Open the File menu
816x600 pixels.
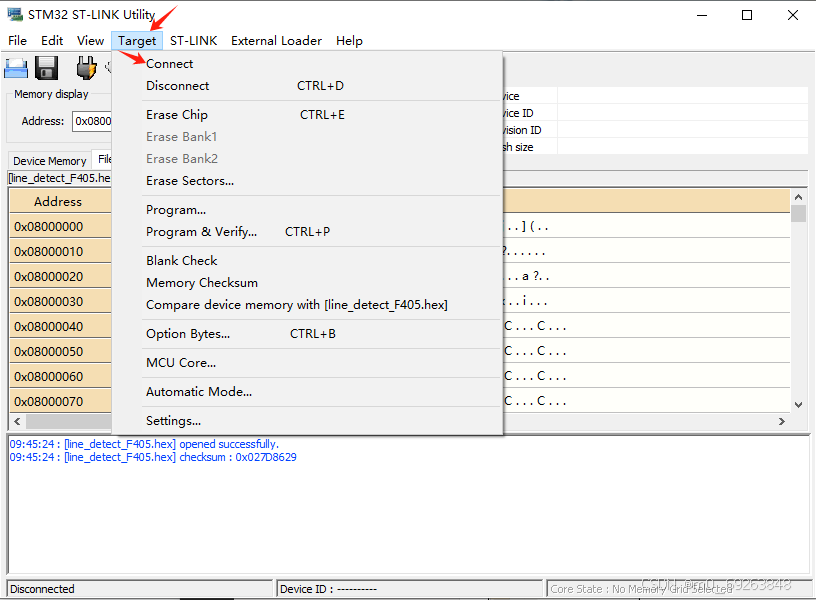[17, 41]
